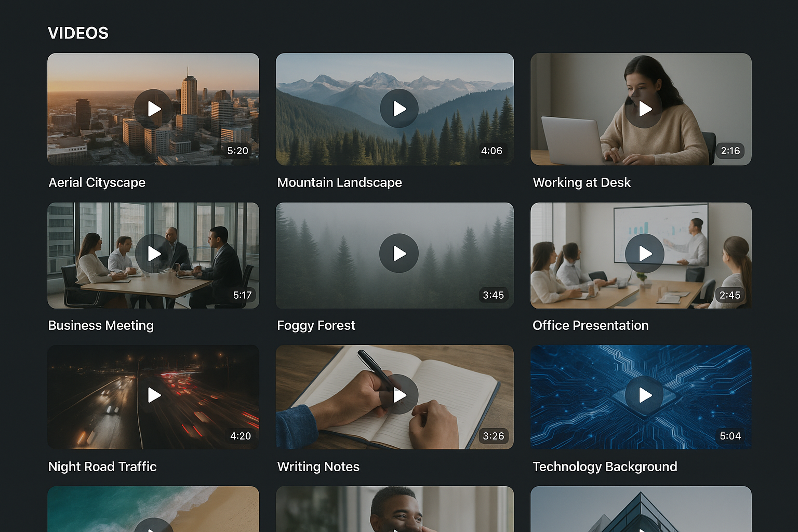Click the 4:06 duration badge

[491, 151]
